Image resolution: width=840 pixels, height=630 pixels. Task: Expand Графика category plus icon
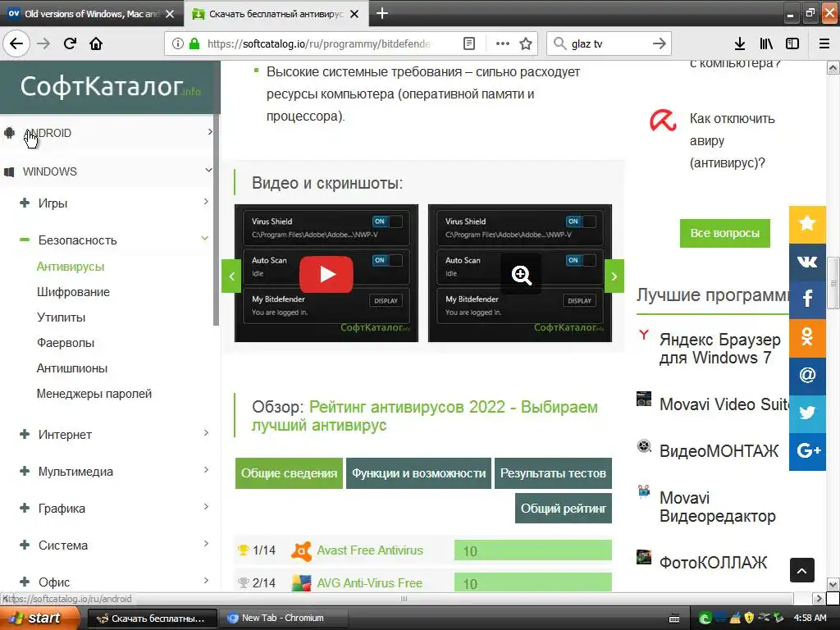pyautogui.click(x=24, y=508)
